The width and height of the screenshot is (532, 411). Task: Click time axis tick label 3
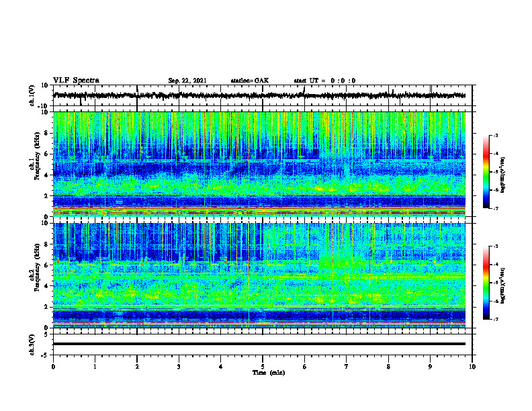coord(179,367)
